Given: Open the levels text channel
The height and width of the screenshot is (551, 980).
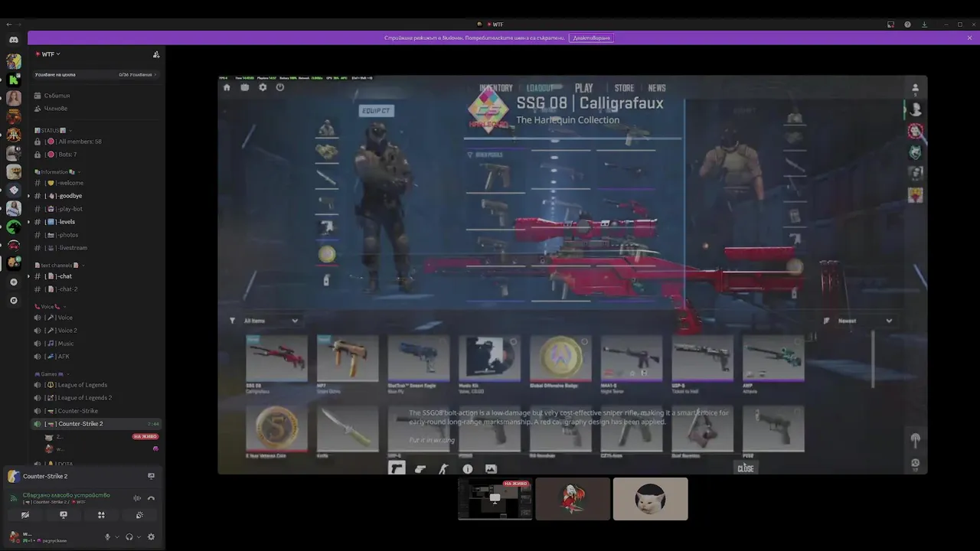Looking at the screenshot, I should click(96, 222).
